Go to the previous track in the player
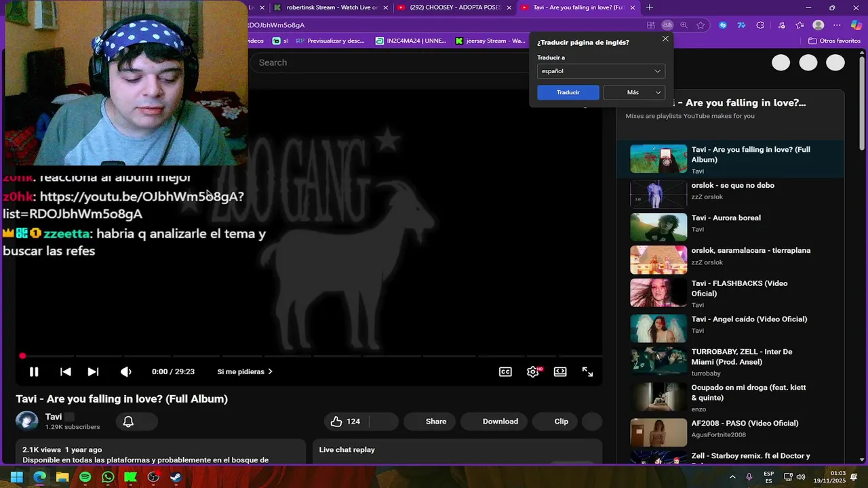This screenshot has width=868, height=488. (x=66, y=371)
